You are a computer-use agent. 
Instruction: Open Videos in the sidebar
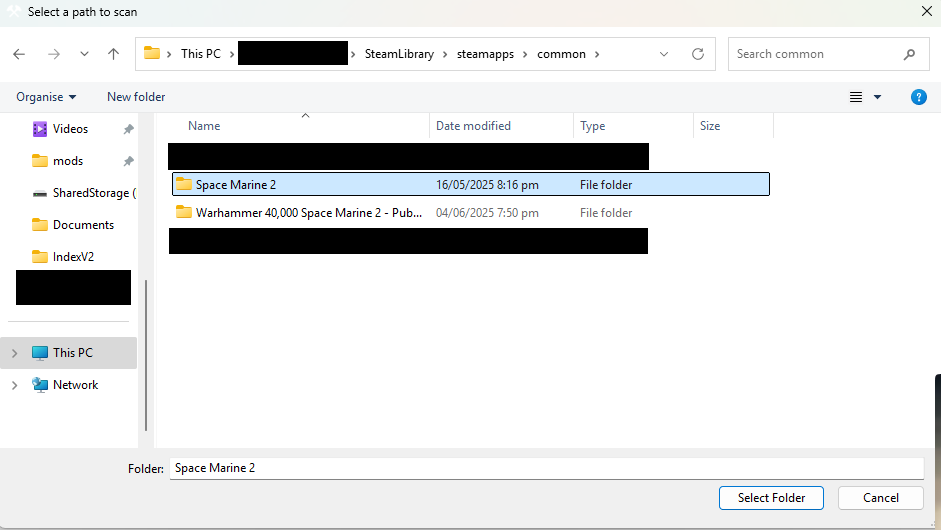(x=70, y=128)
